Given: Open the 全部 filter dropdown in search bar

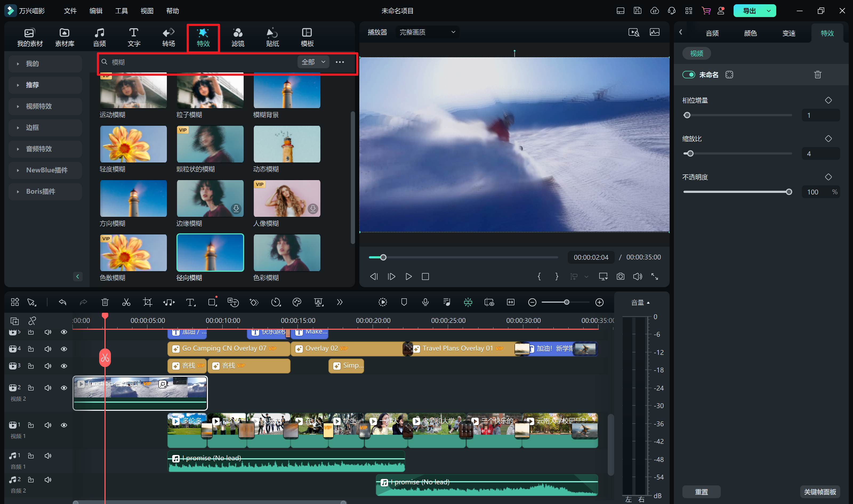Looking at the screenshot, I should [x=313, y=62].
